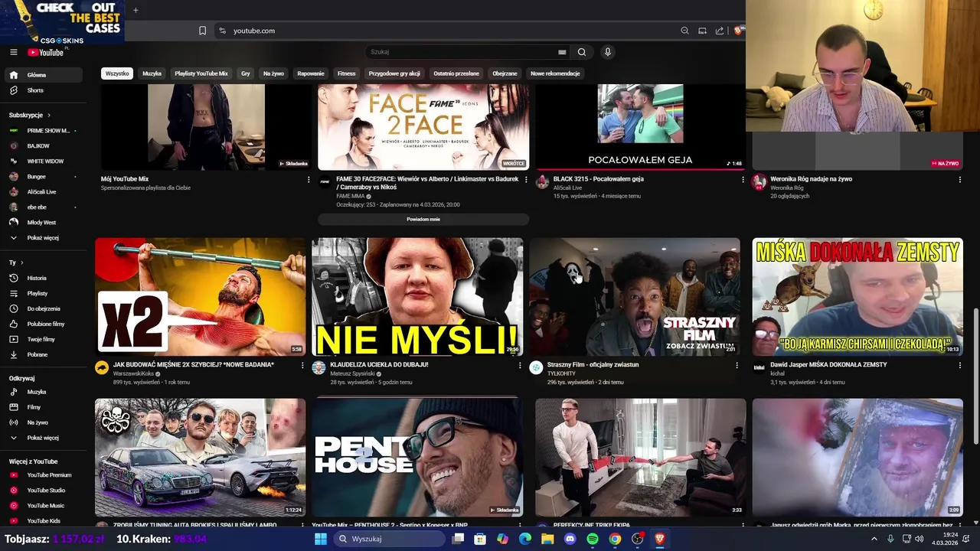Open the YouTube hamburger guide menu
This screenshot has width=980, height=551.
coord(13,52)
